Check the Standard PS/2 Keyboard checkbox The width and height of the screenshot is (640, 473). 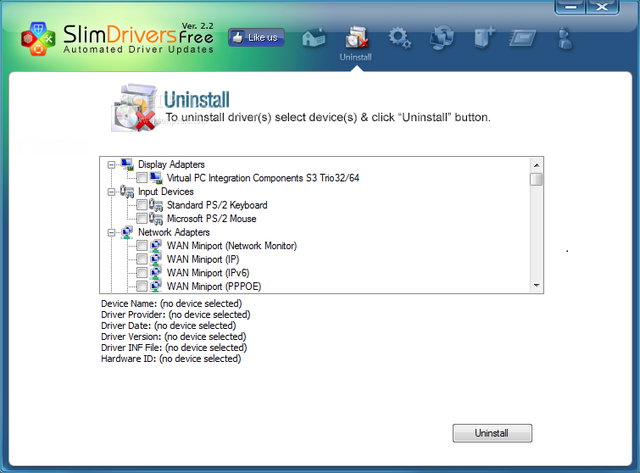pos(142,205)
